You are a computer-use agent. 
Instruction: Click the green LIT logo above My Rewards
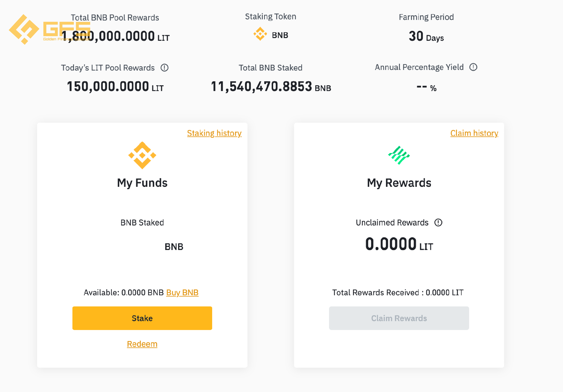coord(399,155)
